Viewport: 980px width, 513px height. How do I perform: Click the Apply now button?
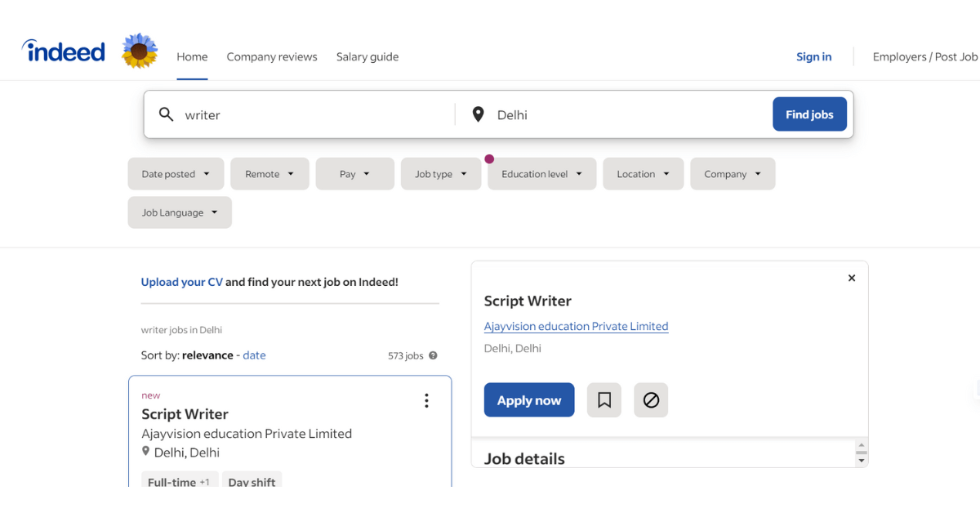coord(528,399)
